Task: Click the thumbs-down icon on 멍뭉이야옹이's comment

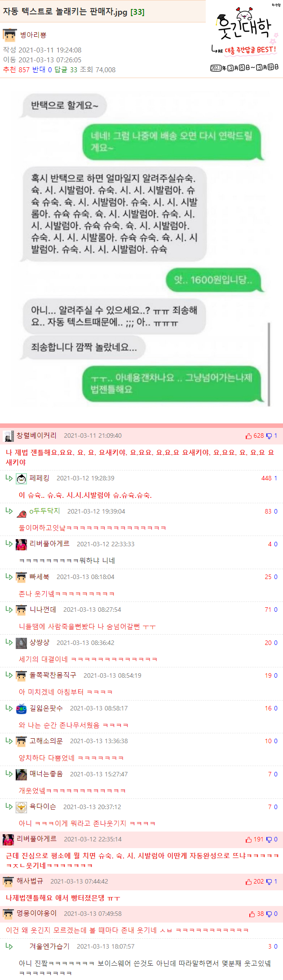Action: pos(269,914)
